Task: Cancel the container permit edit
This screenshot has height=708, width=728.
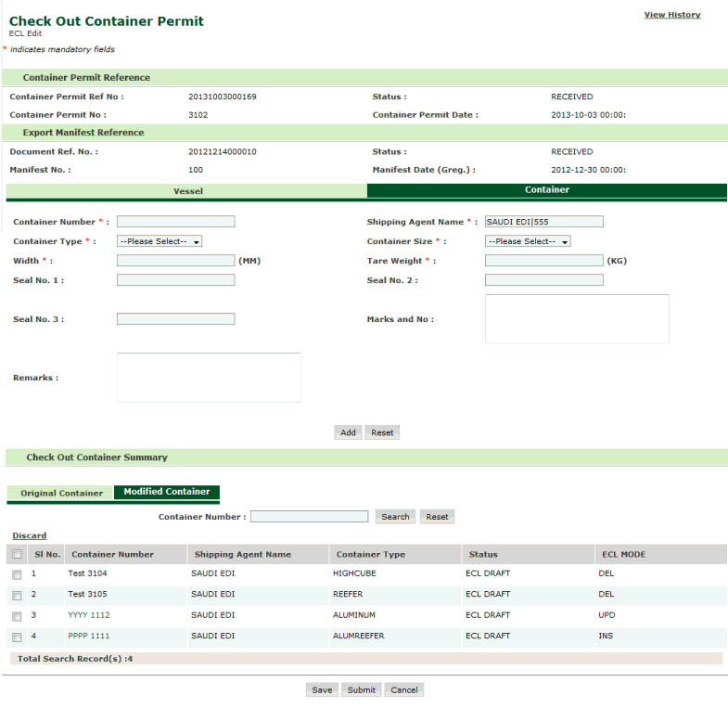Action: point(403,690)
